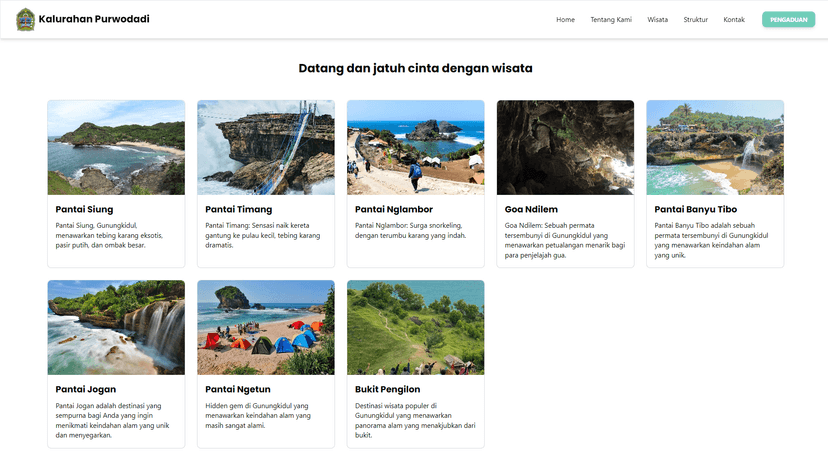View the Pantai Ngetun tents photo

(266, 327)
